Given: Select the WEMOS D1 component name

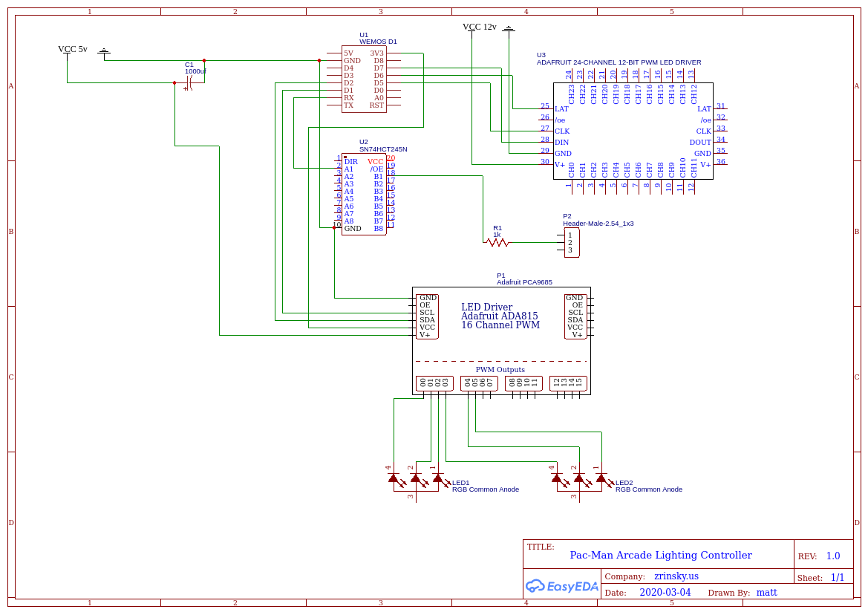Looking at the screenshot, I should click(378, 42).
